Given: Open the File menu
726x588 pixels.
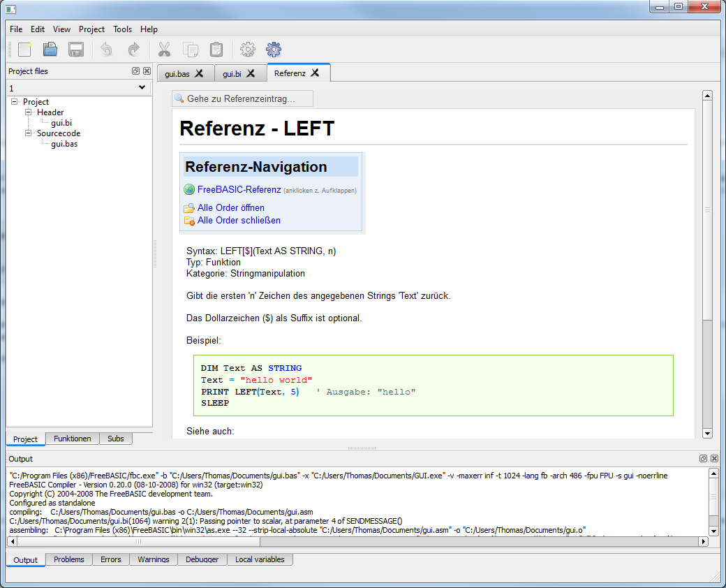Looking at the screenshot, I should pos(16,29).
